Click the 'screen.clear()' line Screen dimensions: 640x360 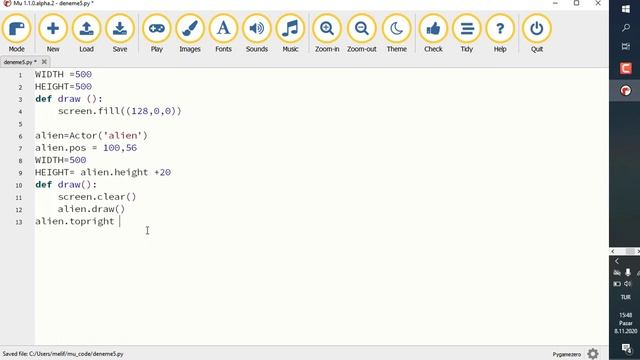point(97,197)
